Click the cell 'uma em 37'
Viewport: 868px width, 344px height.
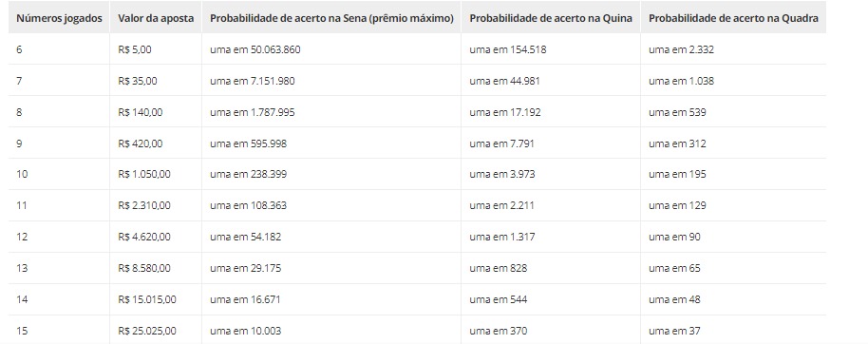(x=733, y=331)
